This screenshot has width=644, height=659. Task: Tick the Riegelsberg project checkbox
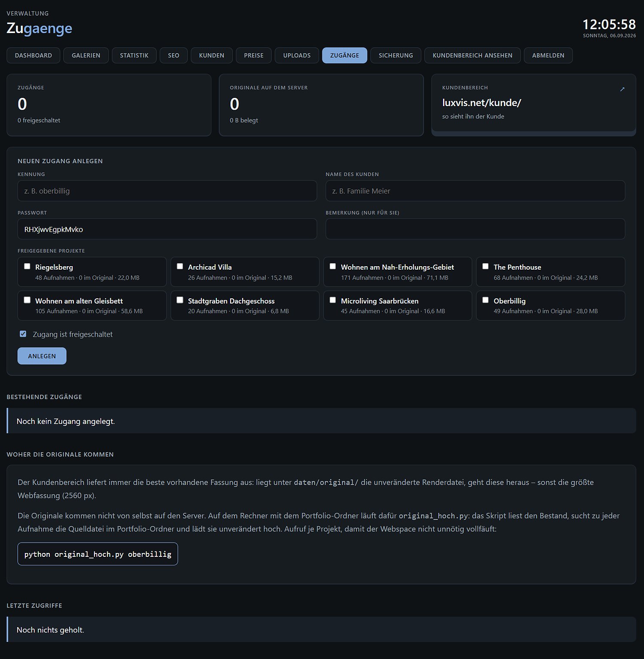coord(27,266)
